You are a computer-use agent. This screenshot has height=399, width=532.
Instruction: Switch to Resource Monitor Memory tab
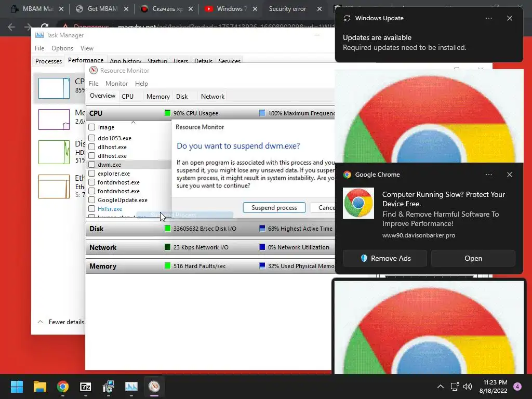(x=158, y=96)
